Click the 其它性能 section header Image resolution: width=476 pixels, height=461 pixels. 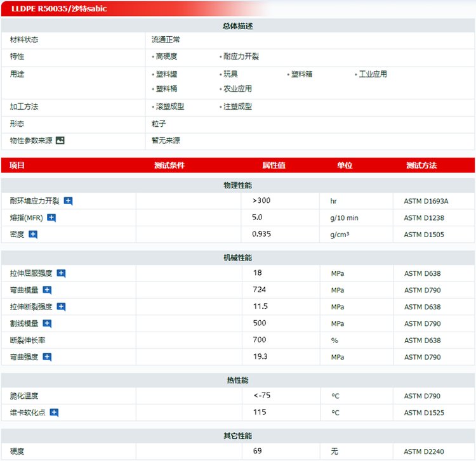click(238, 436)
